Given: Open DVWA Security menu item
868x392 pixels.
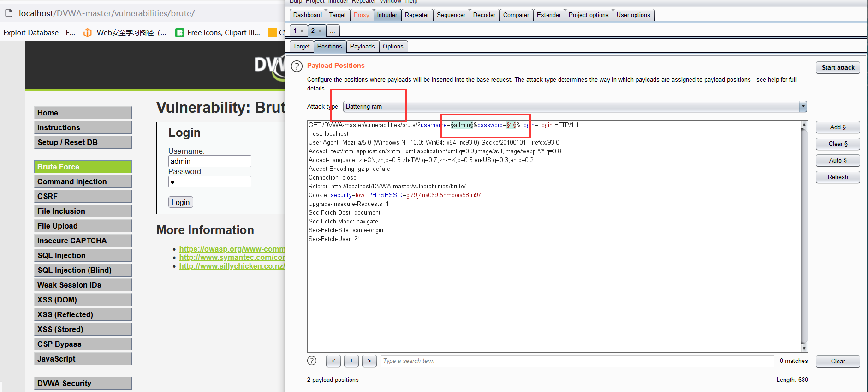Looking at the screenshot, I should click(x=83, y=383).
